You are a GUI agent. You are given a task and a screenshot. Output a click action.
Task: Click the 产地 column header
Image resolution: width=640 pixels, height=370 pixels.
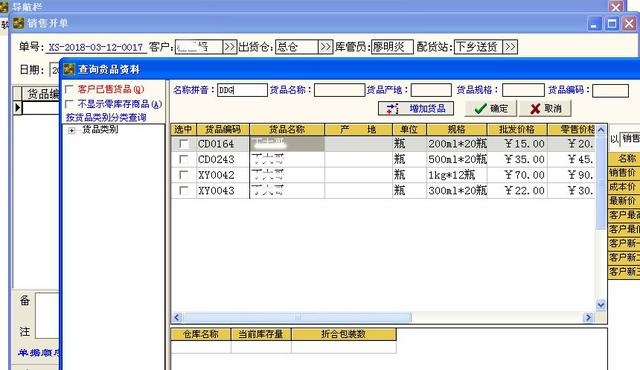pyautogui.click(x=358, y=130)
